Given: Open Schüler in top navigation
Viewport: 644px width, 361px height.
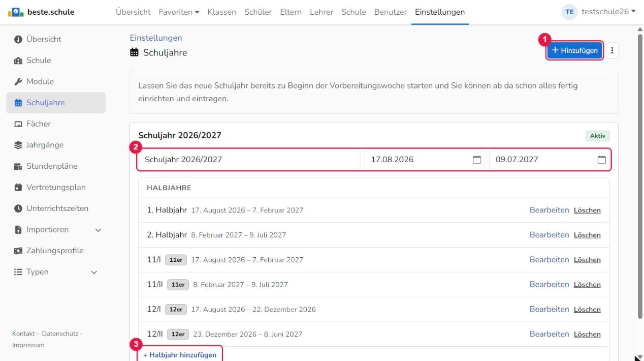Looking at the screenshot, I should tap(258, 12).
